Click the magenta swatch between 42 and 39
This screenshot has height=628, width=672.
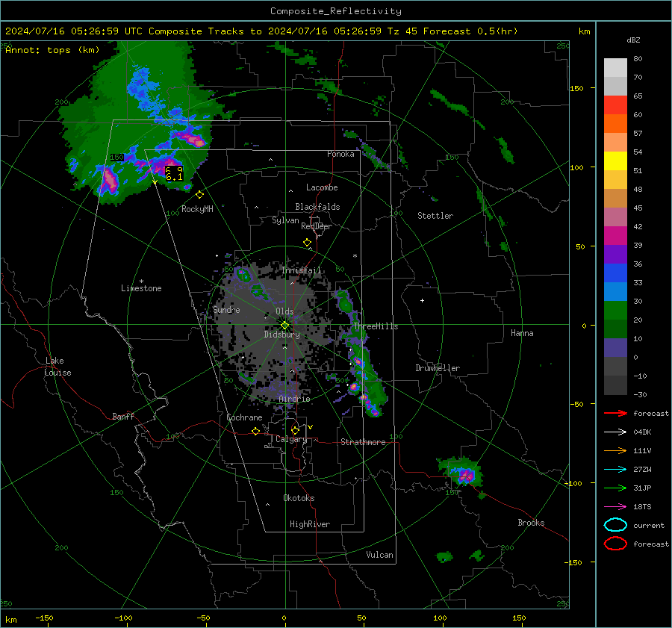615,236
